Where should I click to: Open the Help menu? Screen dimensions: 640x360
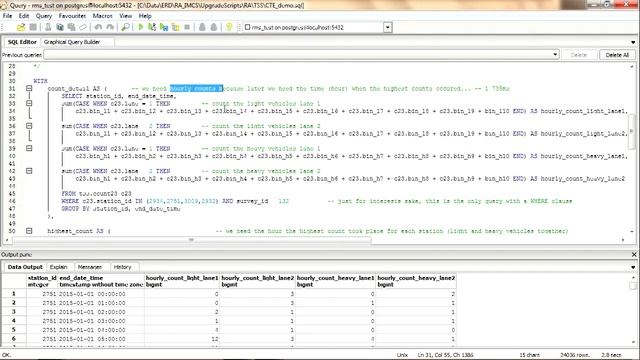[145, 16]
